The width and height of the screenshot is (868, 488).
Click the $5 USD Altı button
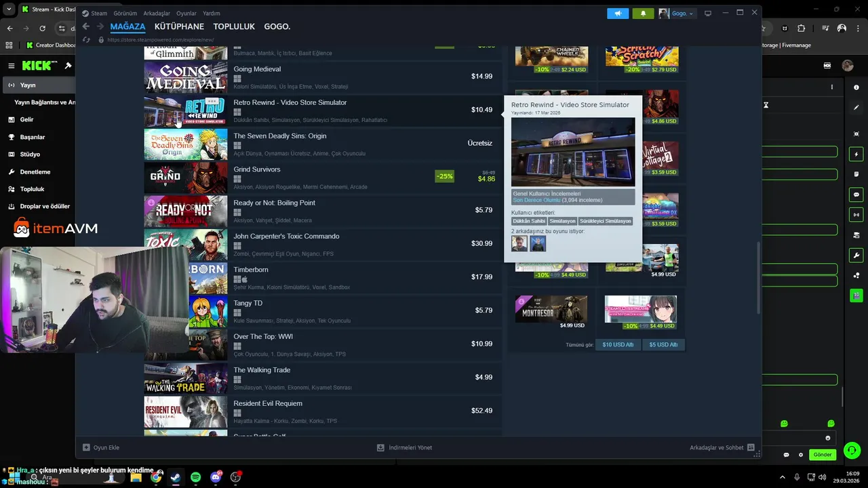point(663,345)
